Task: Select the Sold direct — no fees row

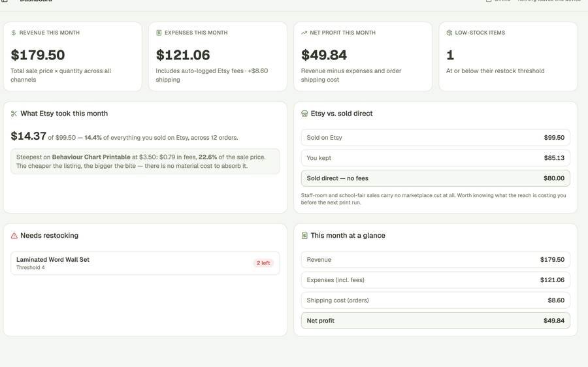Action: coord(435,178)
